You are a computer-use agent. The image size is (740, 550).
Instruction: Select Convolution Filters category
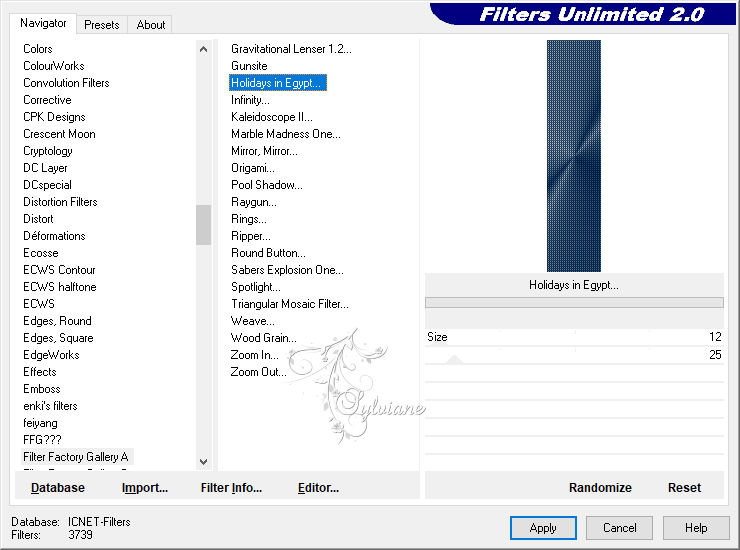point(66,83)
